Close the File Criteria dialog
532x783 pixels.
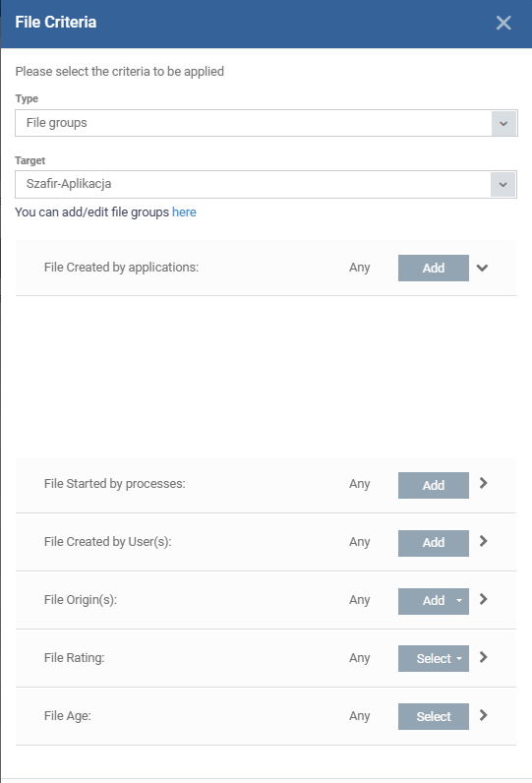503,23
